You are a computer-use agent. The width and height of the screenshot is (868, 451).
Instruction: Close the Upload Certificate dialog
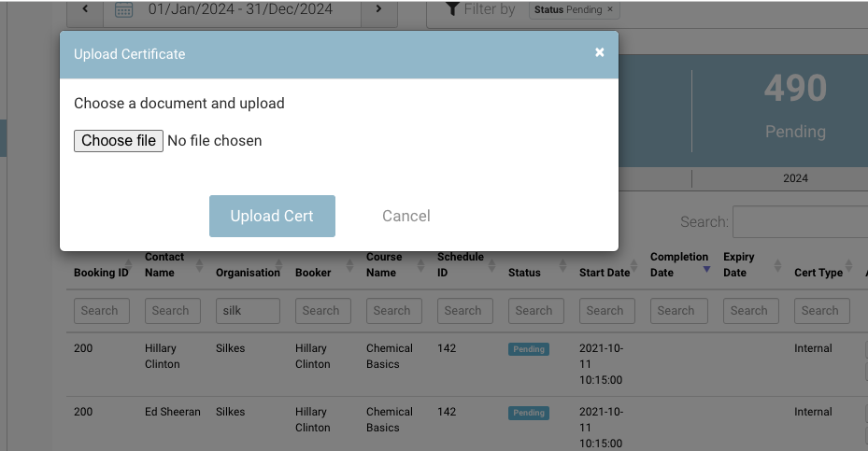pyautogui.click(x=600, y=53)
